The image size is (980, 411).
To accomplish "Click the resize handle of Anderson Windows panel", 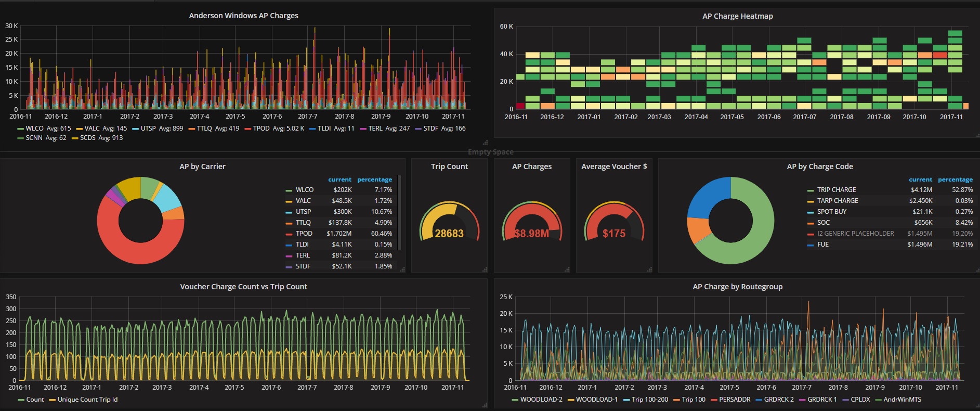I will (485, 142).
